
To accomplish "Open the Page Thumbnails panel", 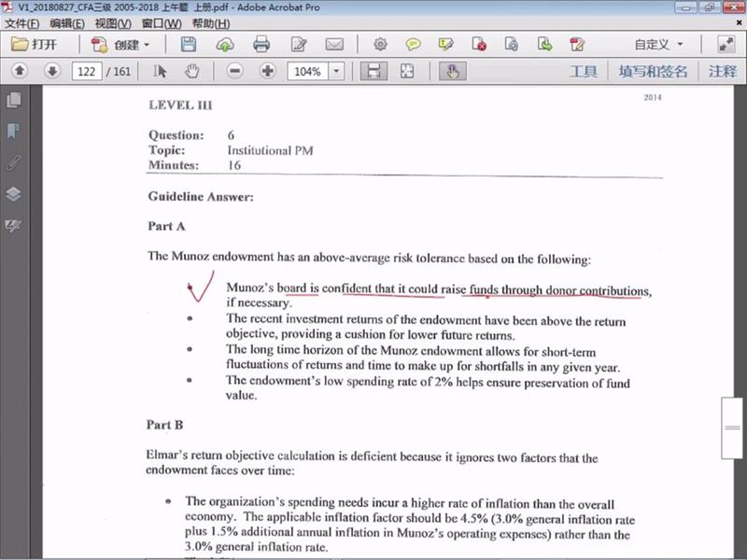I will tap(13, 100).
